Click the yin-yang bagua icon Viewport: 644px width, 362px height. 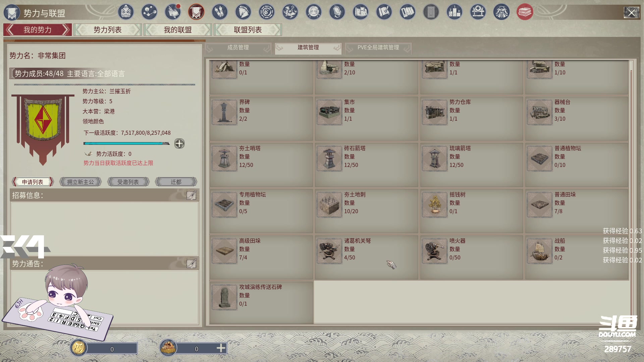(x=266, y=12)
